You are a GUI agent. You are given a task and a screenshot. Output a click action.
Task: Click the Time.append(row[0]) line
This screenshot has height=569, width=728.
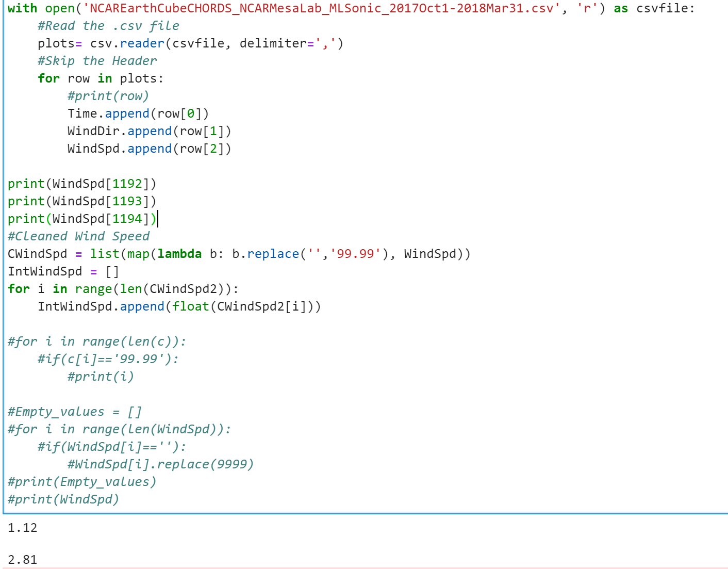(x=138, y=113)
